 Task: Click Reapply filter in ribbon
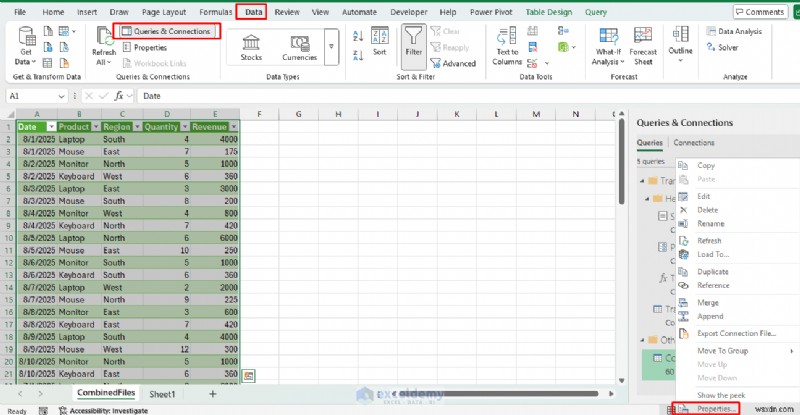pos(449,47)
